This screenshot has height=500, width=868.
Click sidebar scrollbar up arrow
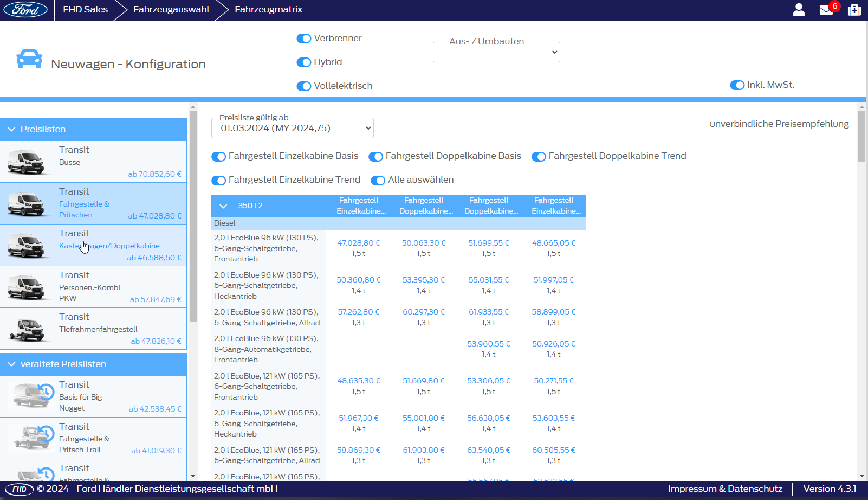click(193, 107)
